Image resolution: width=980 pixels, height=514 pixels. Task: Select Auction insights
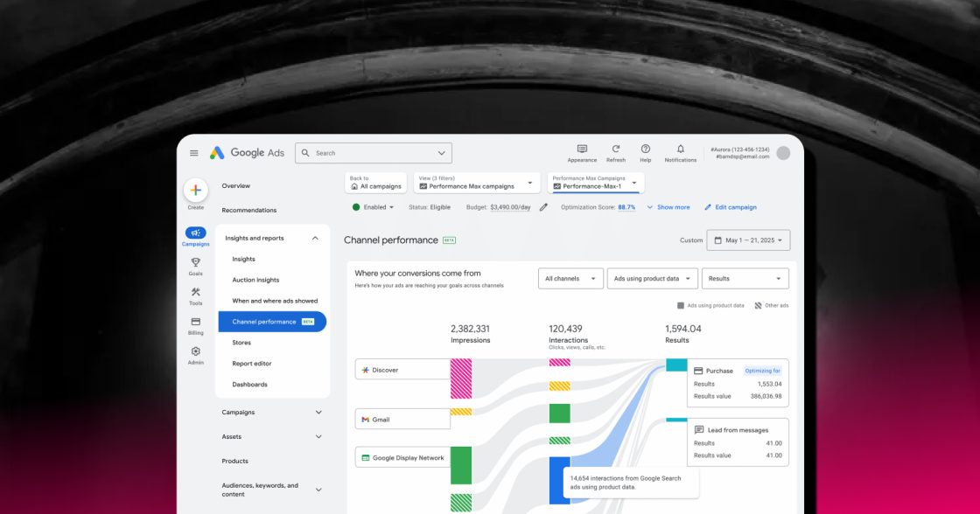(255, 280)
